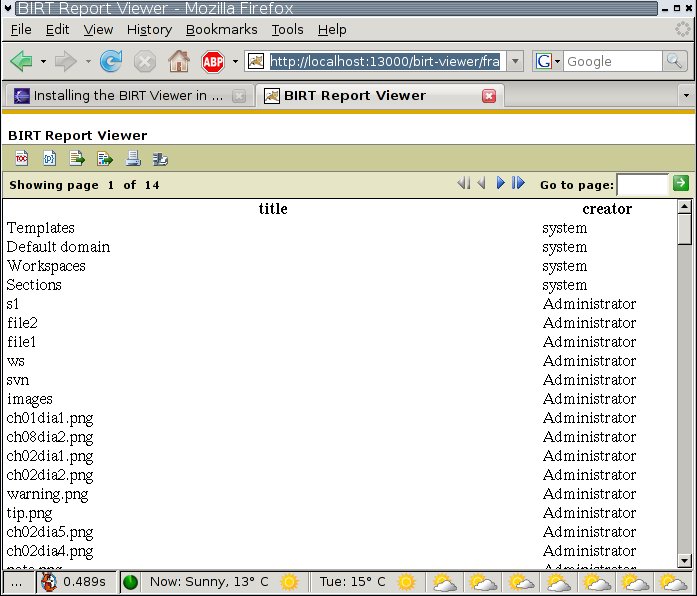Viewport: 697px width, 596px height.
Task: Open the BIRT table of contents icon
Action: [21, 158]
